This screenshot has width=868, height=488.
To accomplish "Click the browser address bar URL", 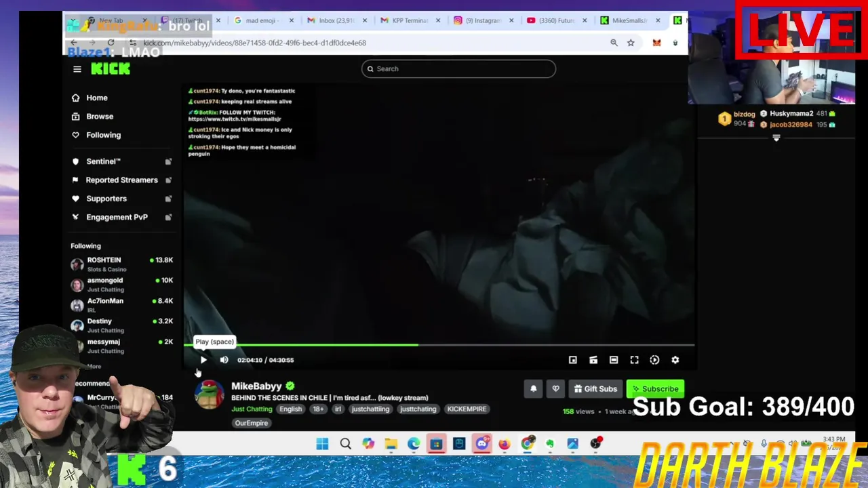I will pyautogui.click(x=255, y=43).
